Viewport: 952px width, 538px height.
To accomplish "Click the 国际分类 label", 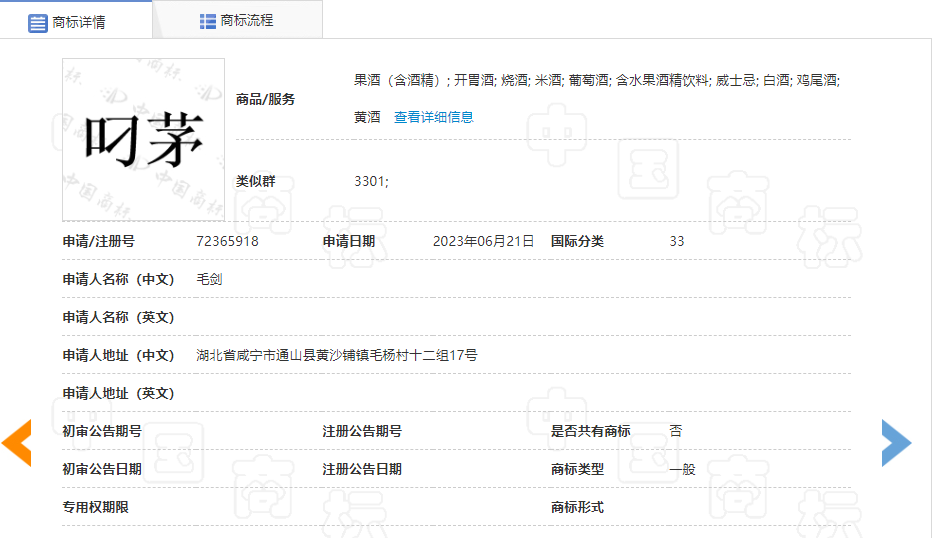I will [x=577, y=241].
